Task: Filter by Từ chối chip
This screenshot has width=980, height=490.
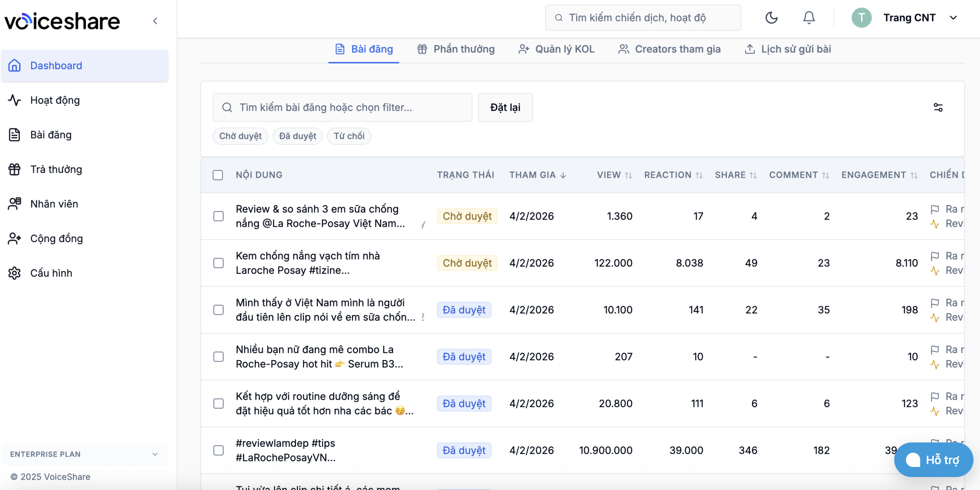Action: [x=349, y=136]
